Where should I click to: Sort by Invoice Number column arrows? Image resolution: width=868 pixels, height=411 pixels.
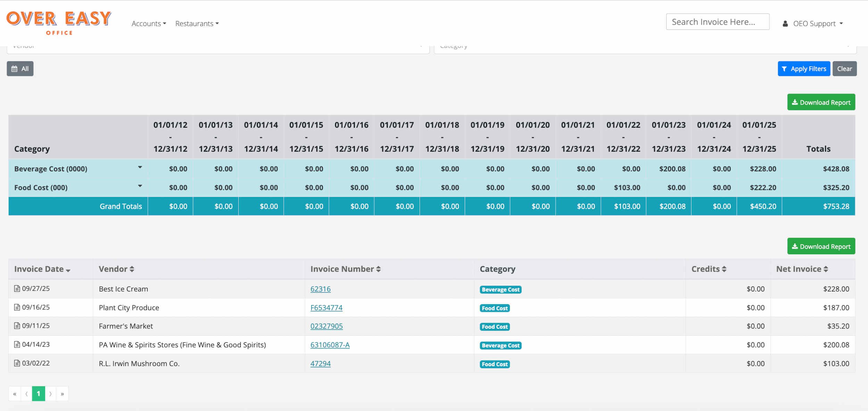[x=378, y=269]
